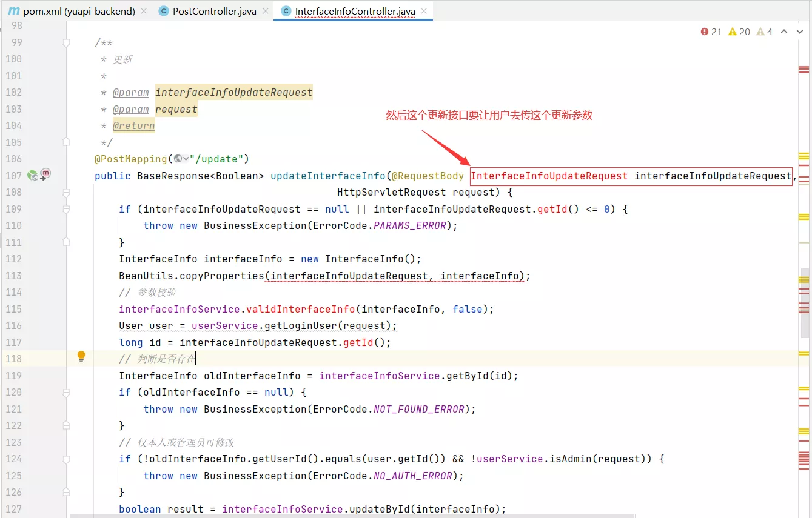The width and height of the screenshot is (812, 518).
Task: Click the method gutter marker on line 107
Action: point(45,174)
